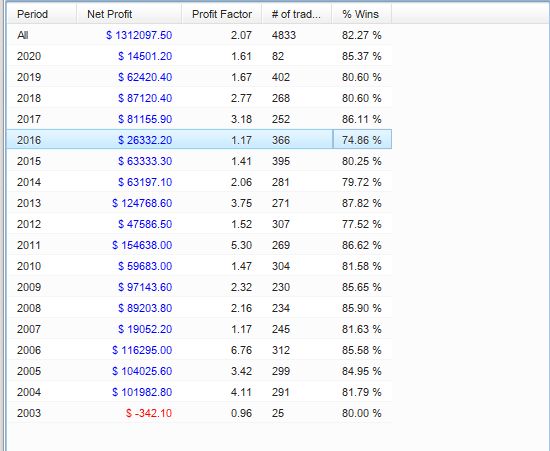Select the All period row

click(x=199, y=35)
